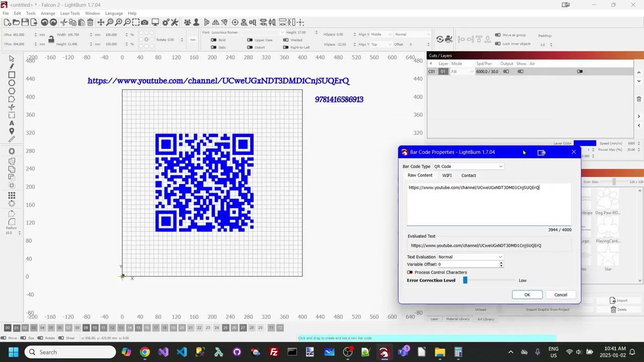Click the Import icon in Art Library
644x362 pixels.
[612, 300]
